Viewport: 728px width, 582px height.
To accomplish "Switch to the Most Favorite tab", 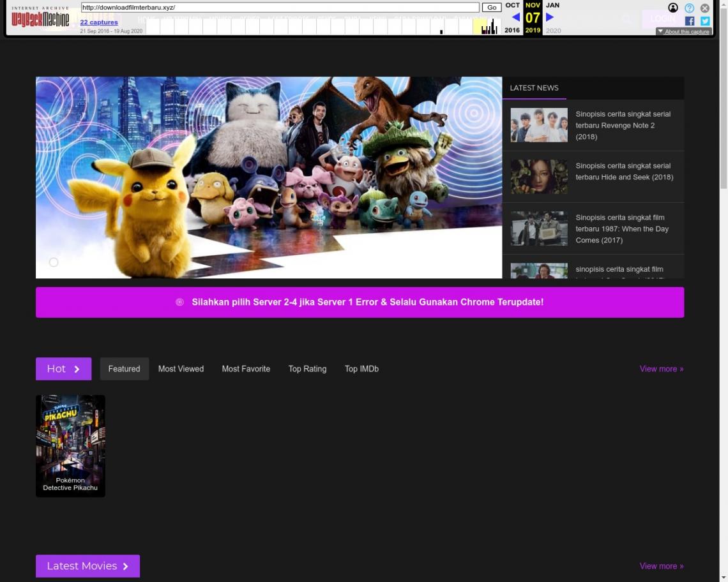I will point(246,369).
